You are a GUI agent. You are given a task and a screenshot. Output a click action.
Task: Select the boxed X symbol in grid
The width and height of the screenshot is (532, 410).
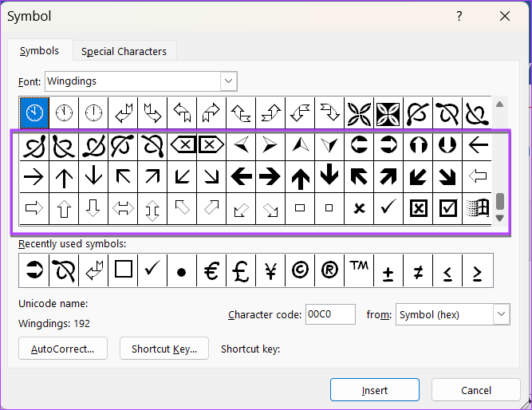click(418, 208)
